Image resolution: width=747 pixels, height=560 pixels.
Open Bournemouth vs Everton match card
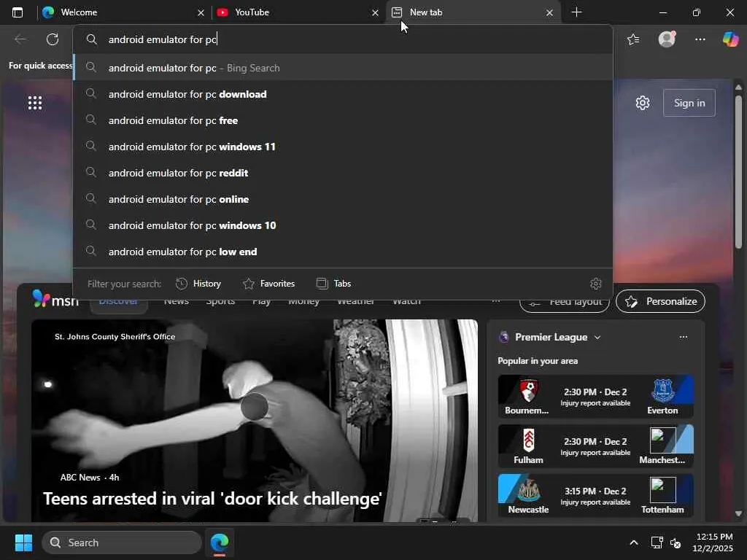tap(595, 396)
